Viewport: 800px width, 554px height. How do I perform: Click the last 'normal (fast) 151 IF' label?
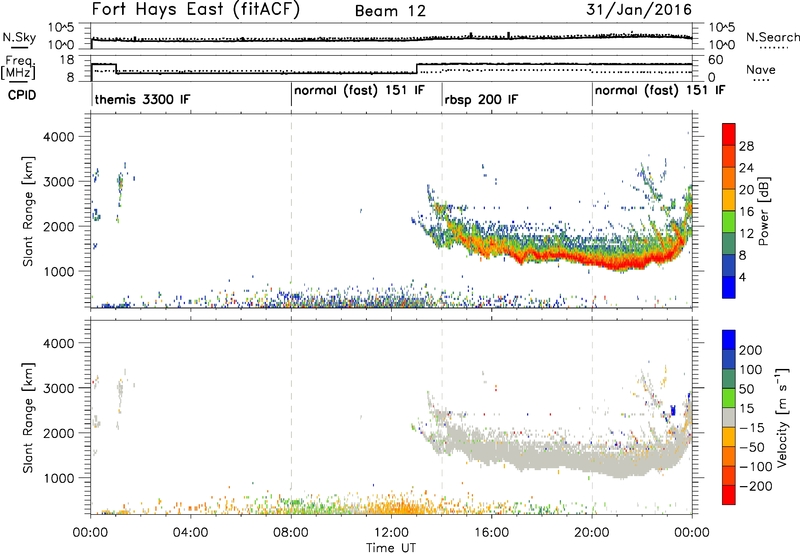click(x=660, y=90)
